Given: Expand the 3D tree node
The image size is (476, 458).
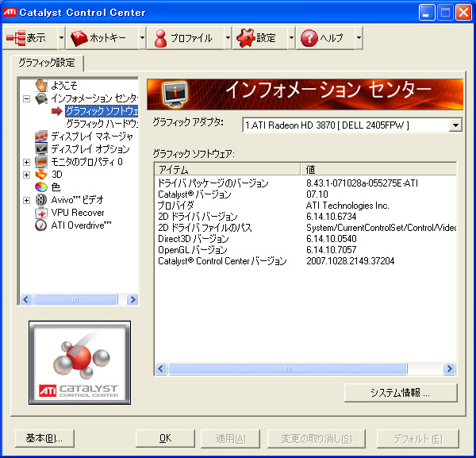Looking at the screenshot, I should (x=26, y=175).
